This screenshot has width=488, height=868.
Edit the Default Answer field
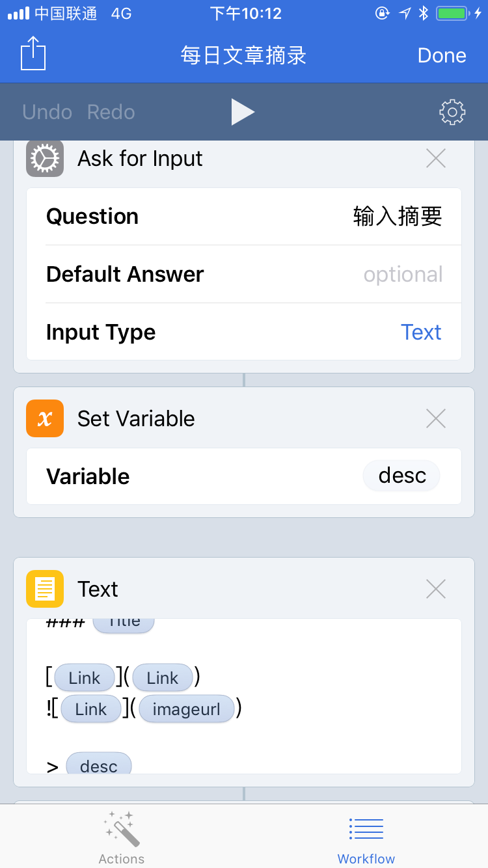[244, 274]
